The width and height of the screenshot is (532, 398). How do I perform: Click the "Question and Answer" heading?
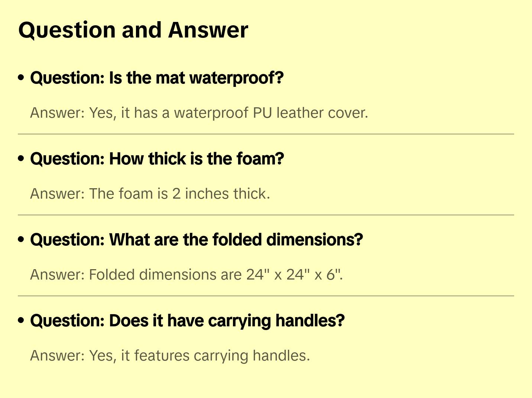tap(133, 30)
